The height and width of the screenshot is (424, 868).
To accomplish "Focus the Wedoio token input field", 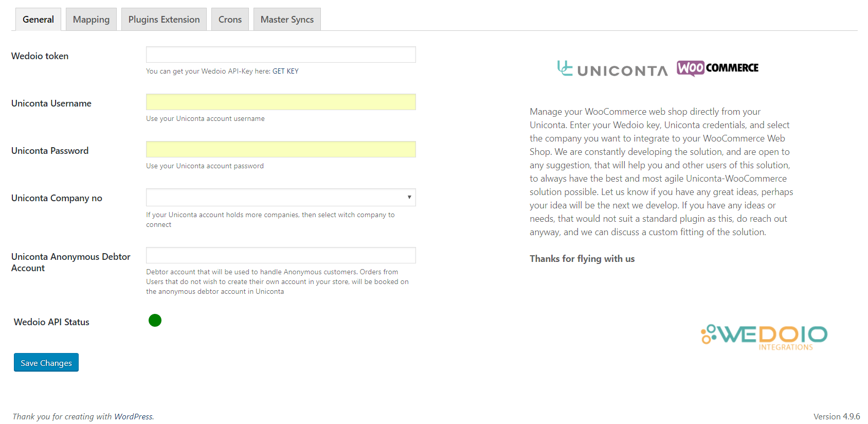I will tap(281, 55).
